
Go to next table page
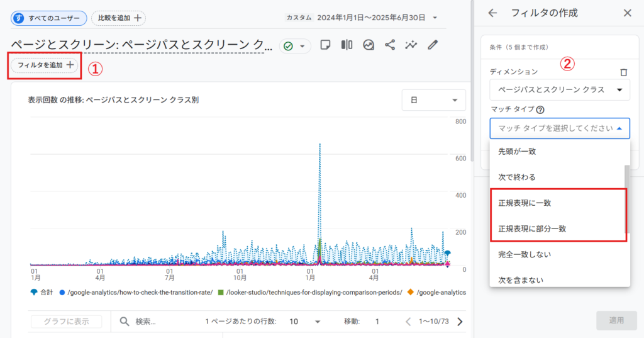click(x=460, y=322)
